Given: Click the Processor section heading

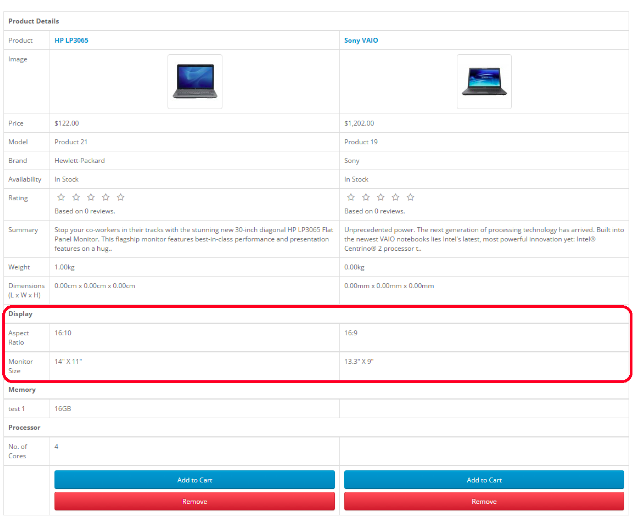Looking at the screenshot, I should coord(24,427).
